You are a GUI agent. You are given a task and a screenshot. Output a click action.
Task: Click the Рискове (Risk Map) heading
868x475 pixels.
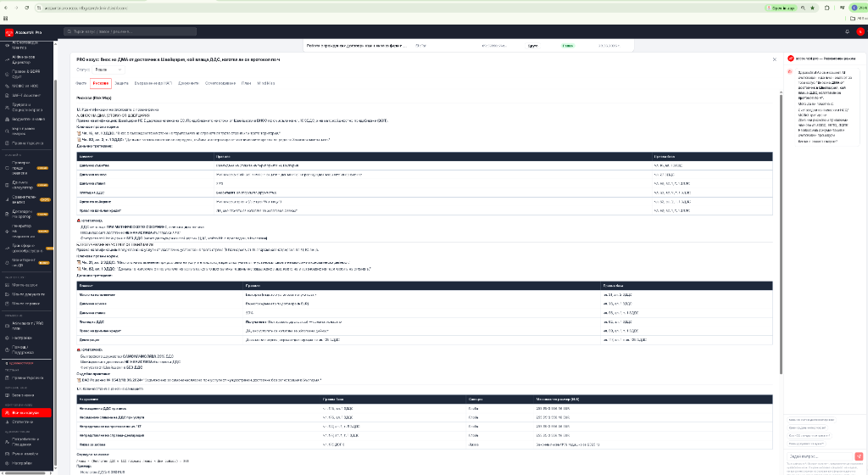[x=93, y=98]
